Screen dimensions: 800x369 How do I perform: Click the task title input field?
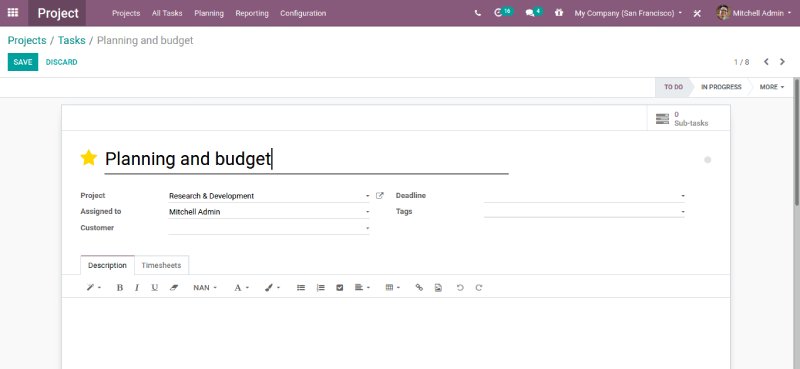click(306, 159)
